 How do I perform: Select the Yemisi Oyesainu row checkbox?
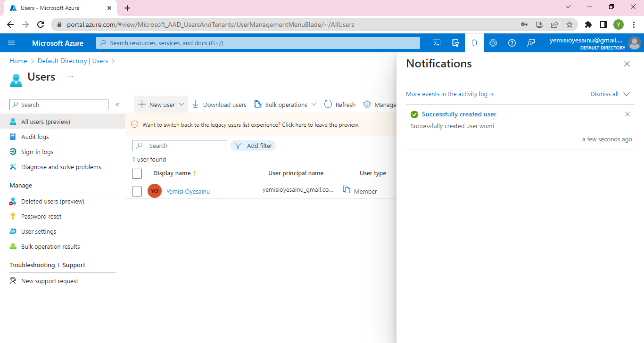[x=137, y=191]
